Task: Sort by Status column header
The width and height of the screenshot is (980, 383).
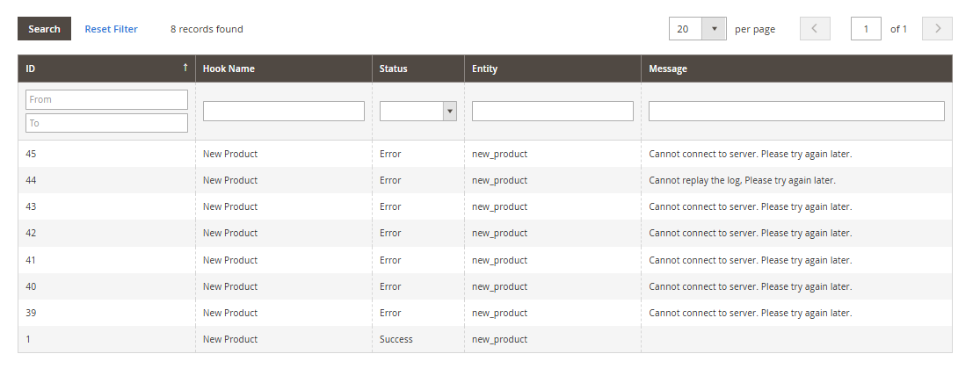Action: pyautogui.click(x=393, y=69)
